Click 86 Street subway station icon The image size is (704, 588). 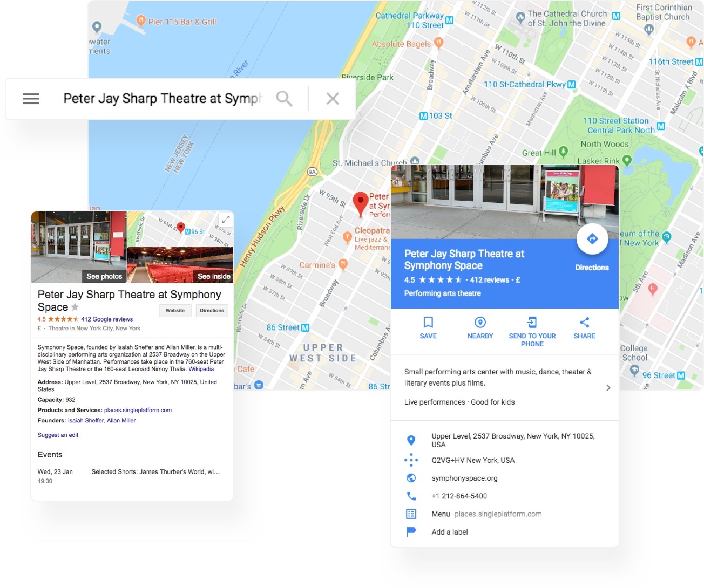305,327
